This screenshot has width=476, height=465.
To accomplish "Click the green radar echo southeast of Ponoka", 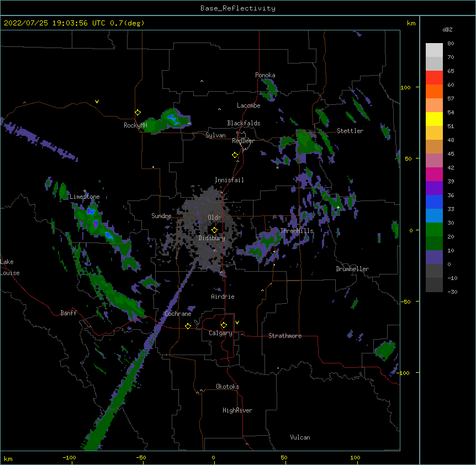I will click(x=269, y=88).
